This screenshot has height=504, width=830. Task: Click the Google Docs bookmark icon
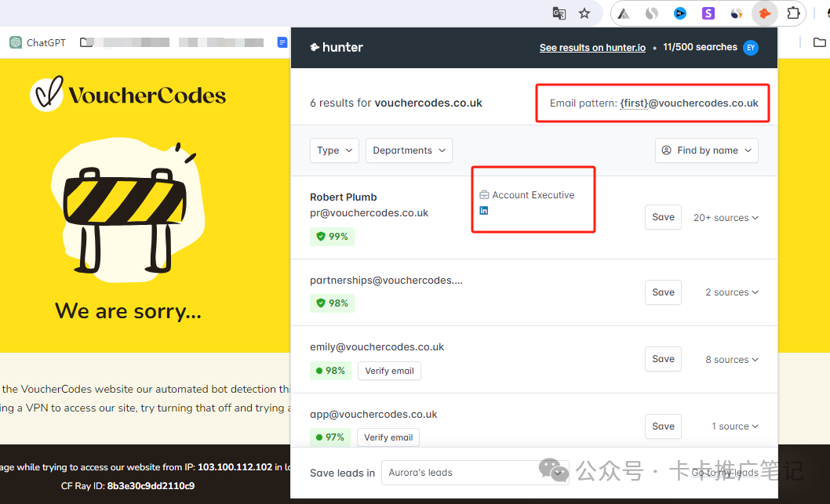coord(282,42)
